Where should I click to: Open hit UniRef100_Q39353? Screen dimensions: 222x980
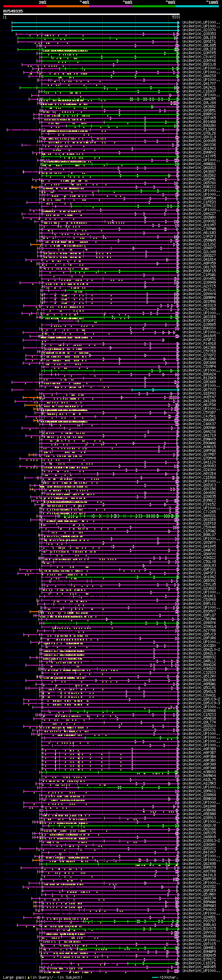coord(199,34)
